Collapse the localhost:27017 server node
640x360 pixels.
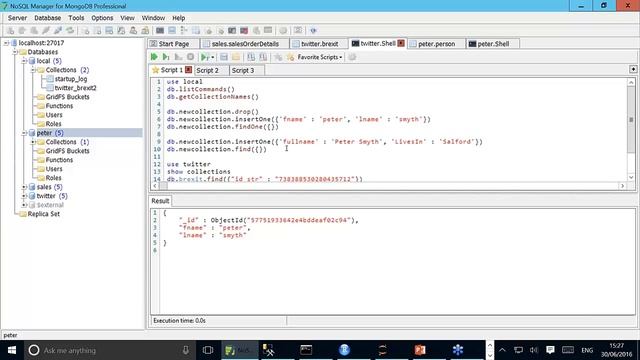(x=6, y=43)
